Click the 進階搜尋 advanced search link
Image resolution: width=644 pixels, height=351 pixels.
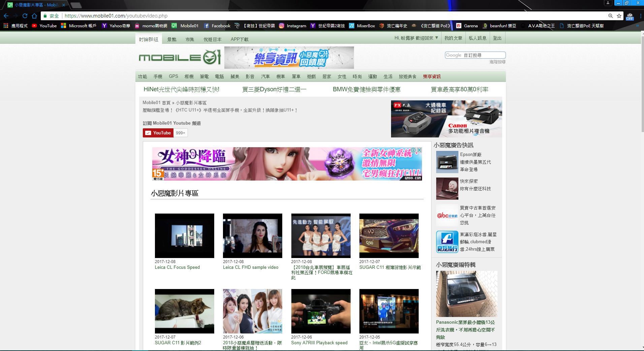(497, 62)
